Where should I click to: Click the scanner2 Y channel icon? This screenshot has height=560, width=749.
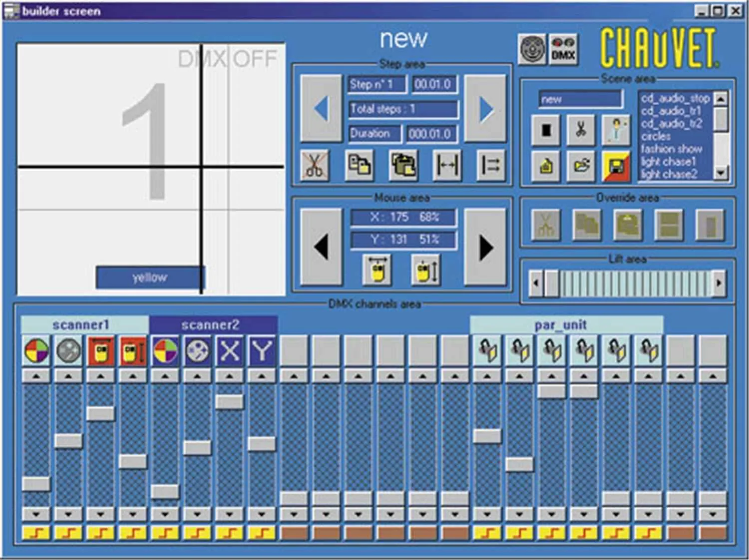[x=262, y=350]
